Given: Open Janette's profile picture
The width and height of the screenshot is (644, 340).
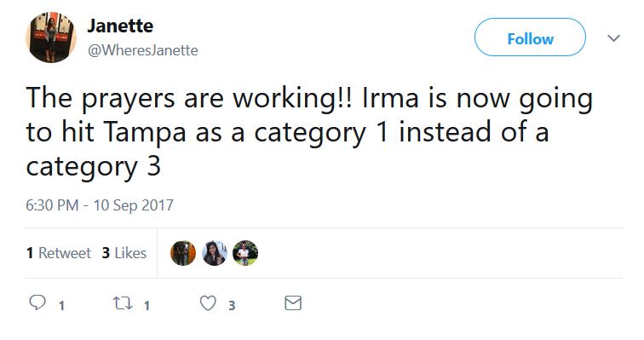Looking at the screenshot, I should (51, 37).
